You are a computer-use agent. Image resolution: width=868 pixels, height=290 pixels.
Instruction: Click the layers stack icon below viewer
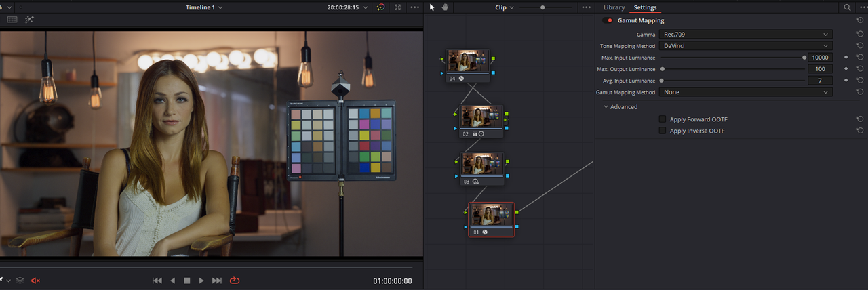coord(20,280)
